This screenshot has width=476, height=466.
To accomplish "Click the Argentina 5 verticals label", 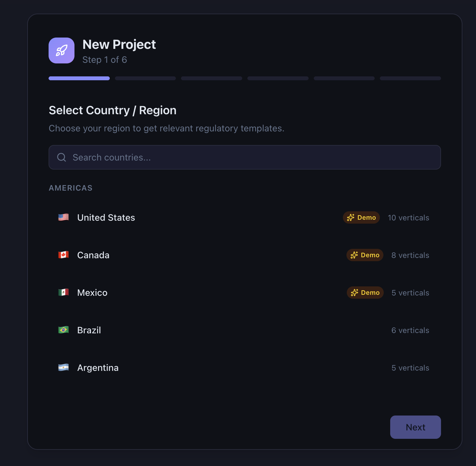I will click(x=410, y=368).
